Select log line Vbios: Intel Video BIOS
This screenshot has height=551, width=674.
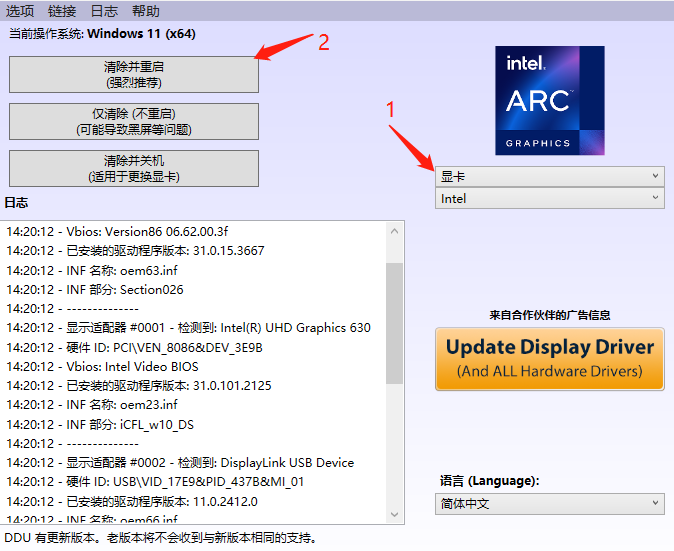click(102, 367)
